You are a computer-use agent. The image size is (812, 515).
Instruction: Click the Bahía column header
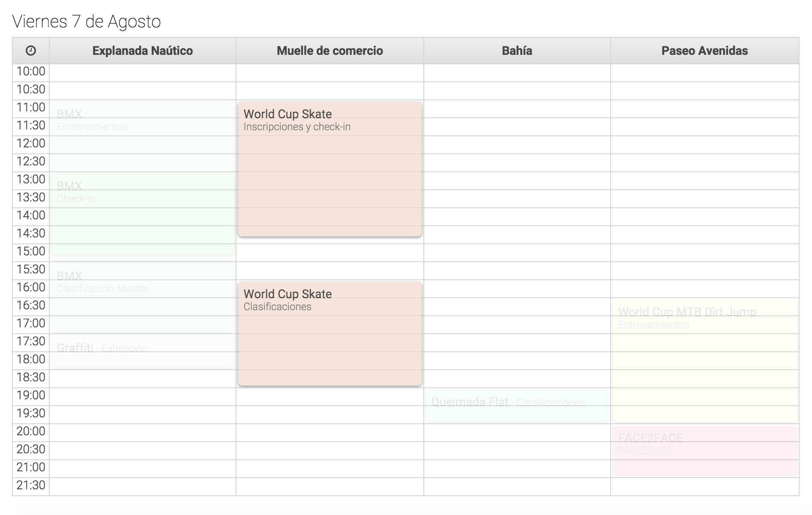[517, 51]
